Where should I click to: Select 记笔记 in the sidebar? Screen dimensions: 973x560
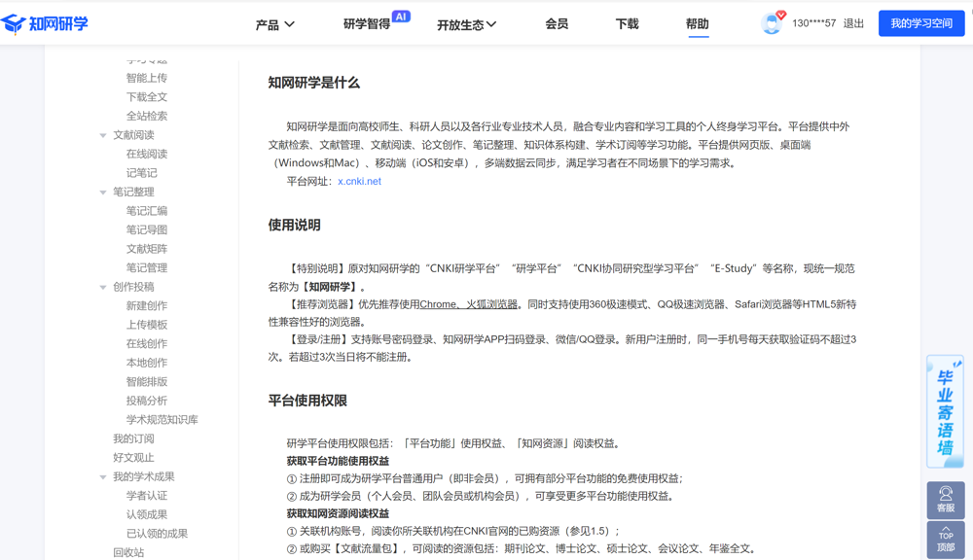tap(141, 173)
